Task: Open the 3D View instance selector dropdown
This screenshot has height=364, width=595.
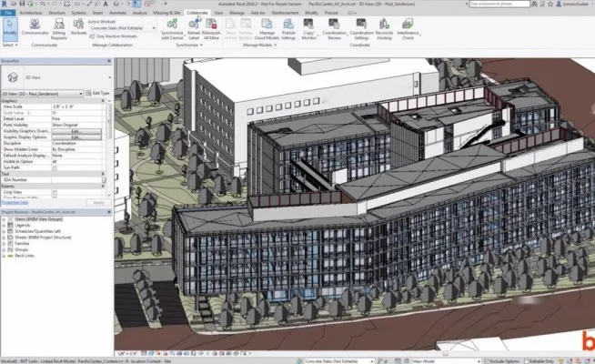Action: [42, 94]
